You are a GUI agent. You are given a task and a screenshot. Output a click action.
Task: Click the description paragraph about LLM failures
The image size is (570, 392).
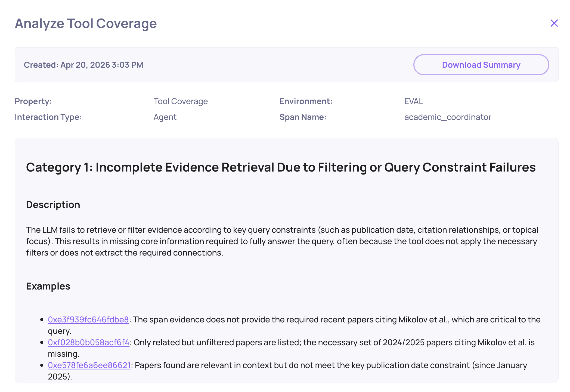(x=282, y=241)
